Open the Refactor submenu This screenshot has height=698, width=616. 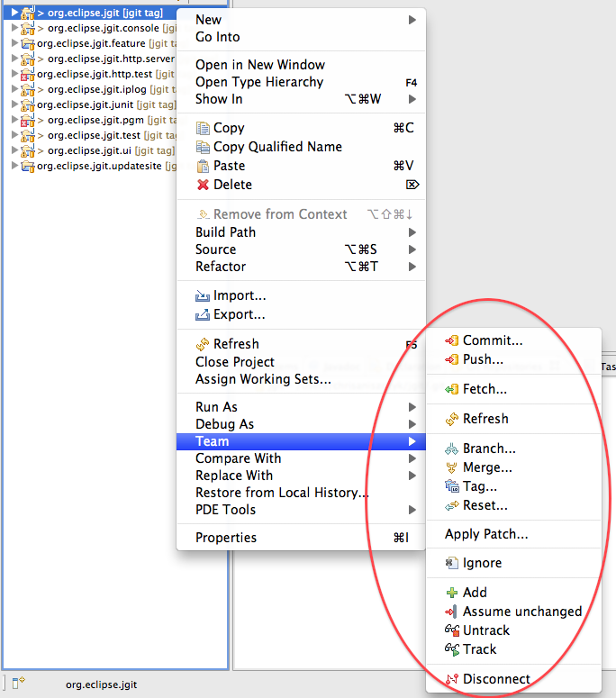point(301,267)
